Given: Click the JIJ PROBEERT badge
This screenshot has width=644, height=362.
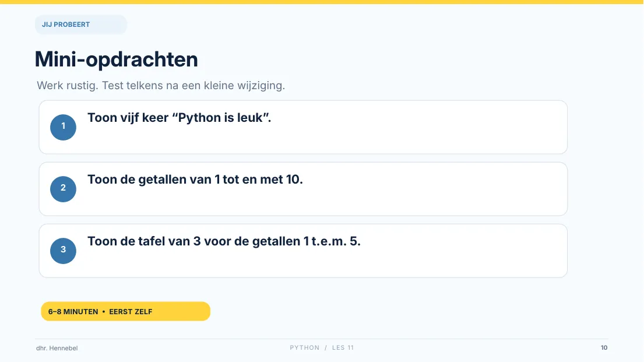Looking at the screenshot, I should 81,24.
